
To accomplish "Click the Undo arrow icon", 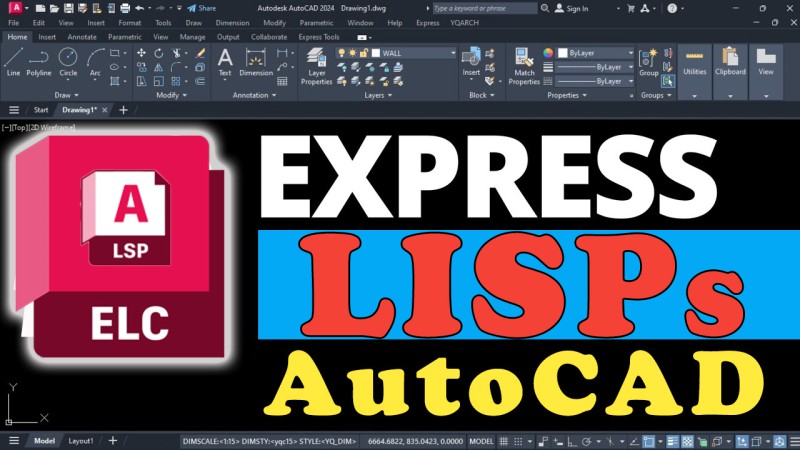I will click(x=139, y=8).
